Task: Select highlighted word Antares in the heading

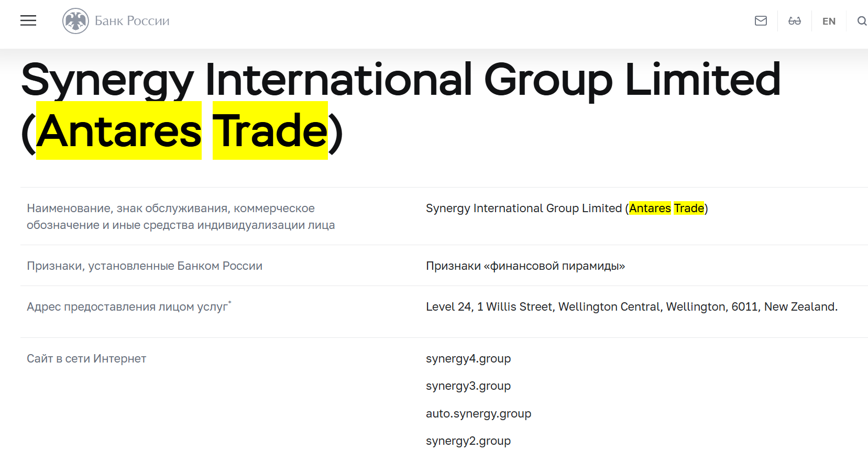Action: coord(119,130)
